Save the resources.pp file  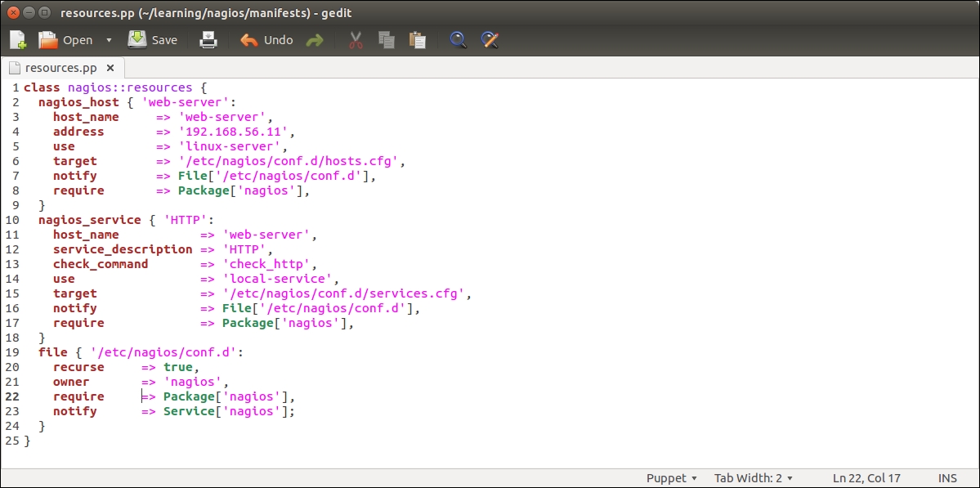pos(153,40)
